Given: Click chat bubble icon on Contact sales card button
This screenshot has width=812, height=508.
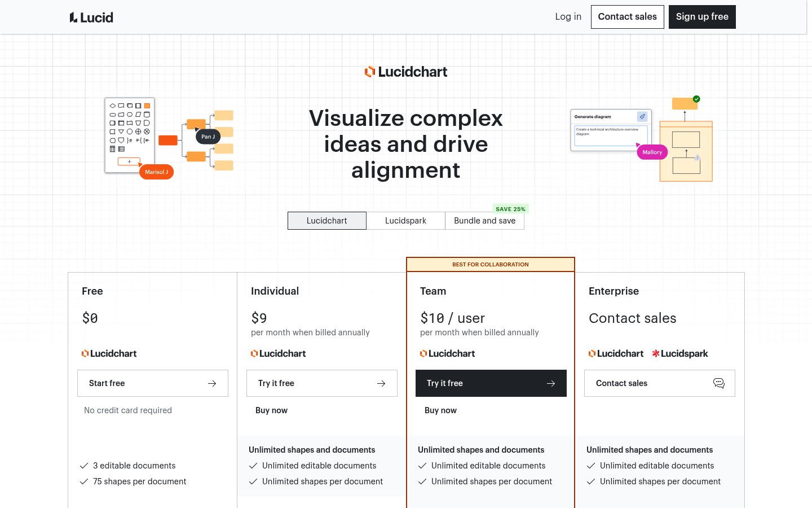Looking at the screenshot, I should [719, 383].
